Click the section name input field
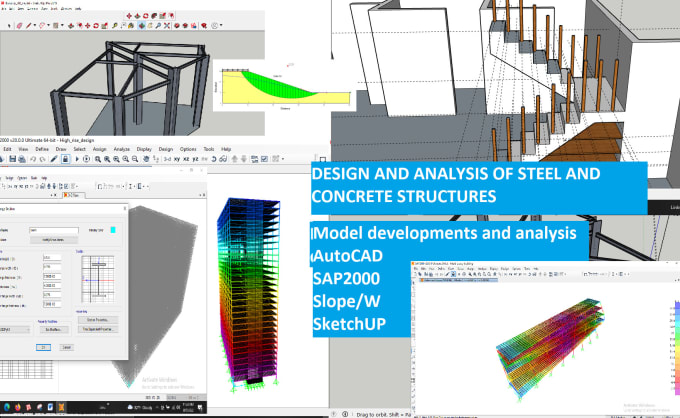The height and width of the screenshot is (418, 680). (x=54, y=230)
